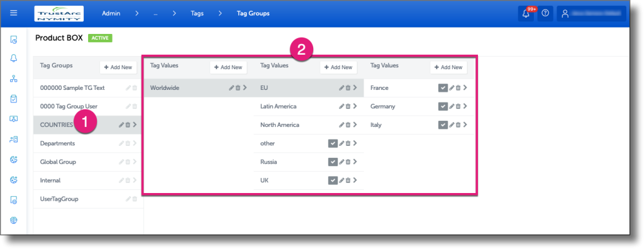Screen dimensions: 644x249
Task: Open the last sidebar globe icon
Action: tap(14, 220)
